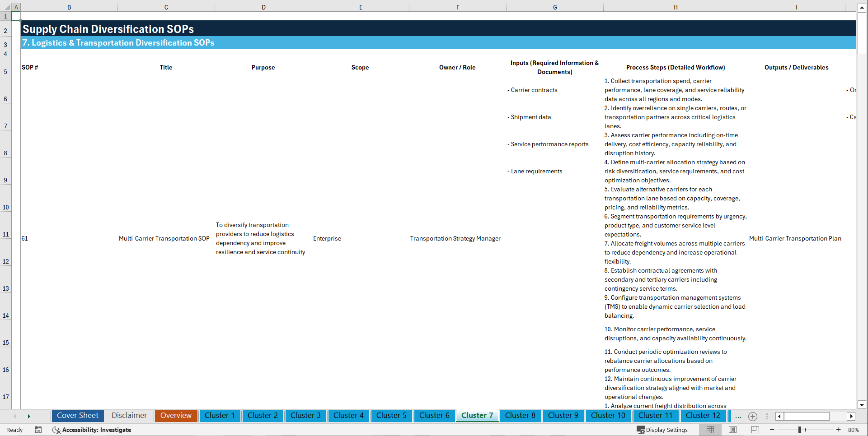
Task: Click the 'Owner / Role' header cell
Action: tap(457, 67)
